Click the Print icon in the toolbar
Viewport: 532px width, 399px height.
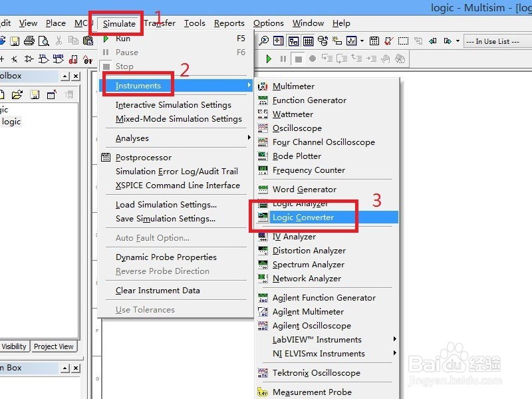click(x=29, y=41)
